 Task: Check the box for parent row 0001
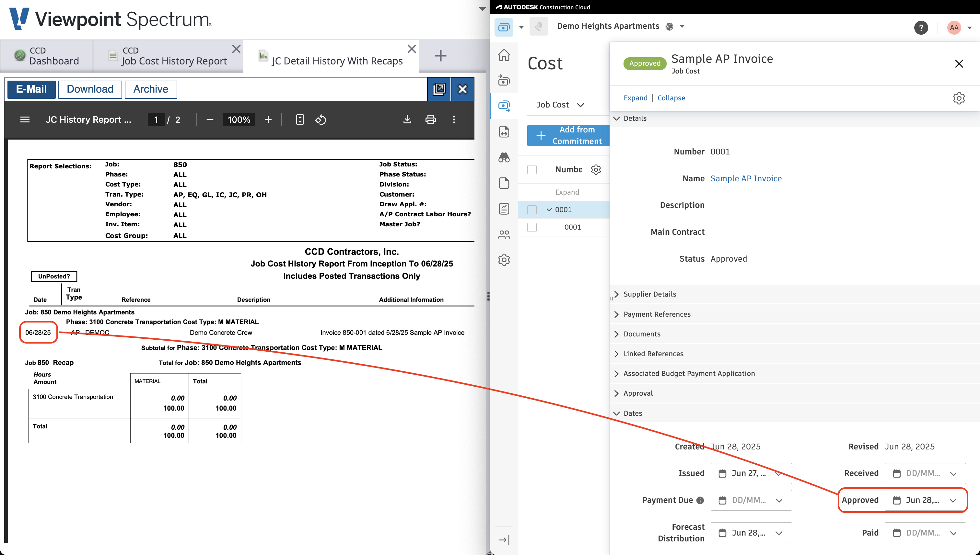tap(532, 210)
